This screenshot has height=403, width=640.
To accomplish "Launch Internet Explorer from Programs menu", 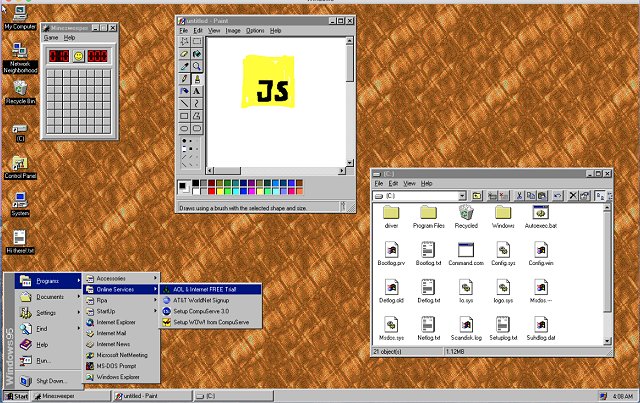I will tap(122, 323).
